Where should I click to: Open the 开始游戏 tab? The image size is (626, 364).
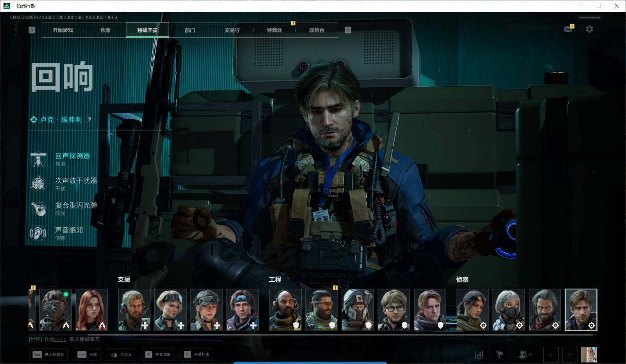coord(63,30)
